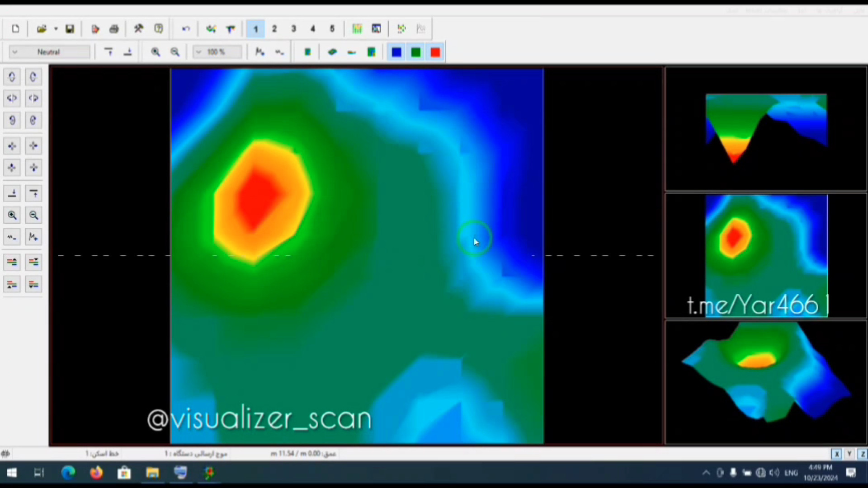Click the zoom out magnifier in left panel
This screenshot has width=868, height=488.
tap(33, 215)
